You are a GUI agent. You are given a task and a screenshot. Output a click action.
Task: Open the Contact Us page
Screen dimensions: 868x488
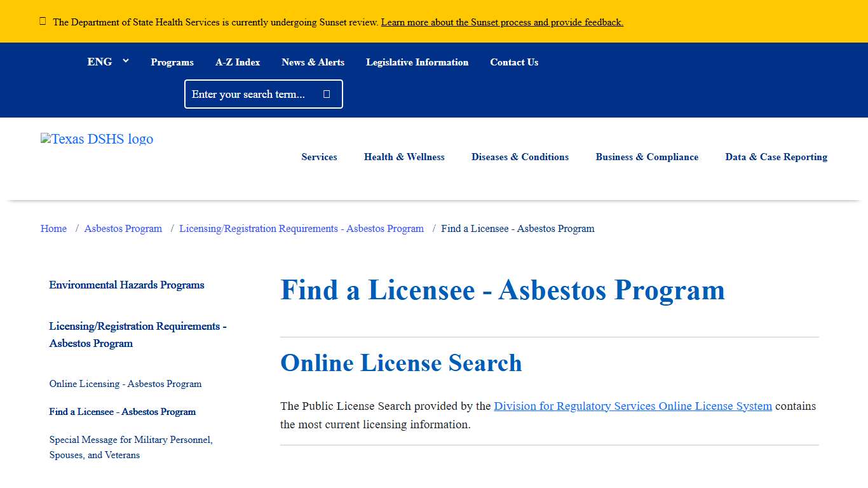514,62
